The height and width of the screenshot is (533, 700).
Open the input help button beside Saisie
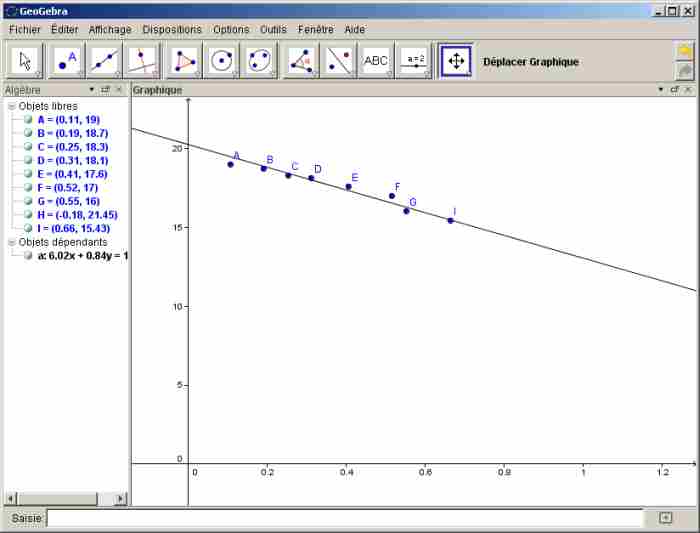pos(665,518)
